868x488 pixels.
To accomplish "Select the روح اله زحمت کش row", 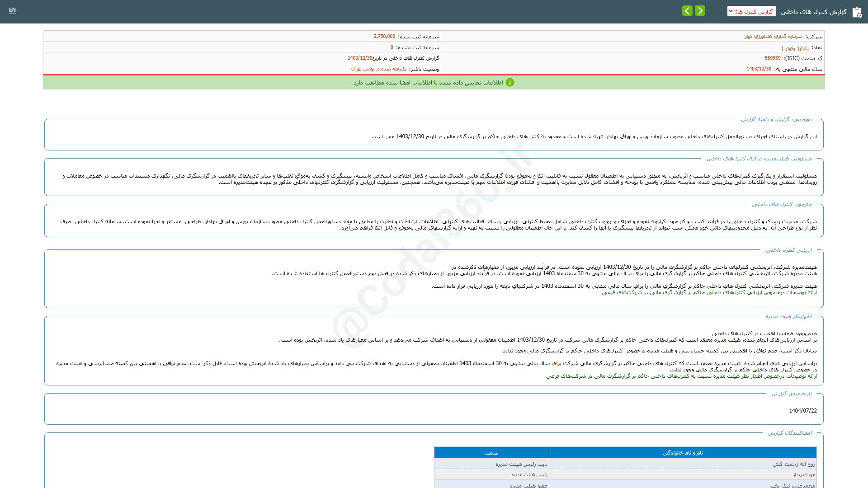I will (x=793, y=464).
